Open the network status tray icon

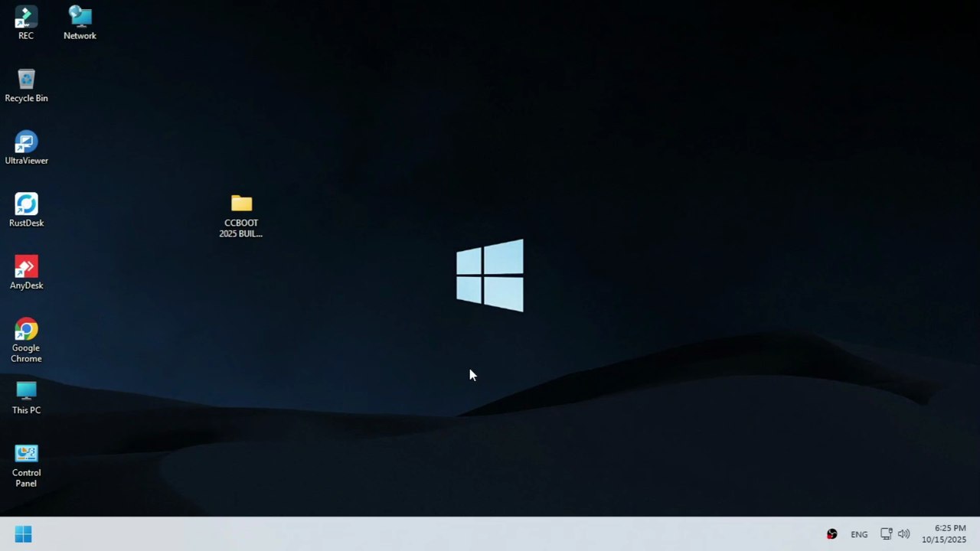pos(886,534)
